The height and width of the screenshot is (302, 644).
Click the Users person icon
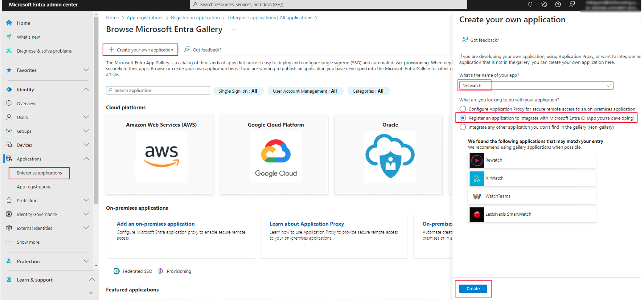(9, 117)
